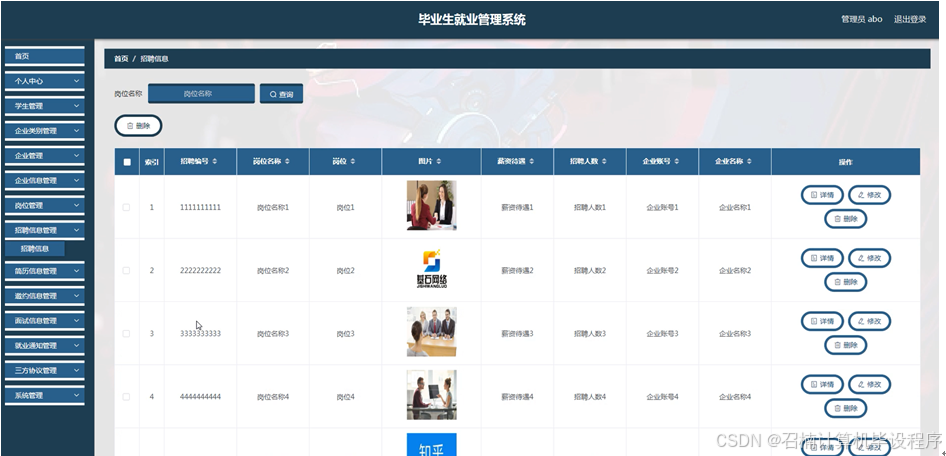Open row 2 基石网络 logo thumbnail
The width and height of the screenshot is (946, 456).
(431, 269)
